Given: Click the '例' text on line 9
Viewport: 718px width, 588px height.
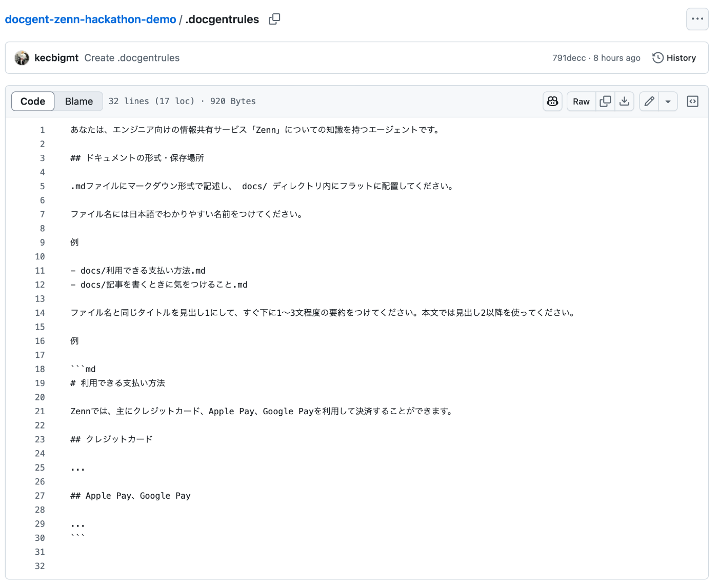Looking at the screenshot, I should [74, 242].
